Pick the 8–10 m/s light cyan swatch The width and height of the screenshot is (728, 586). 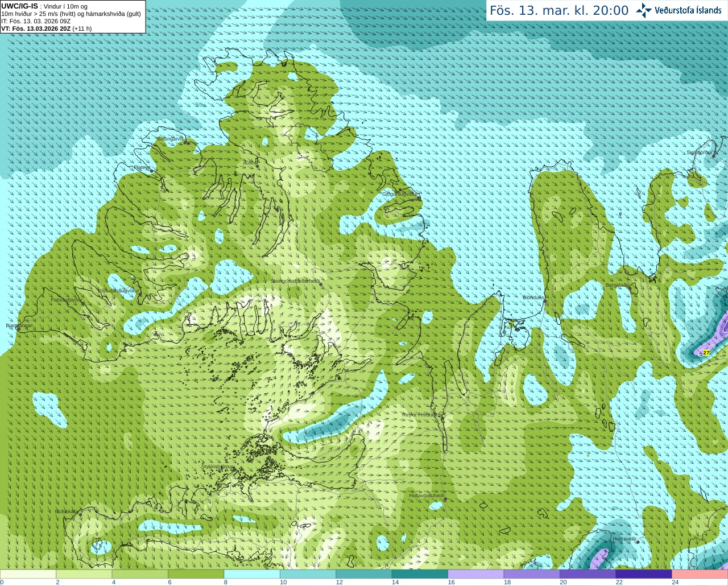(252, 574)
